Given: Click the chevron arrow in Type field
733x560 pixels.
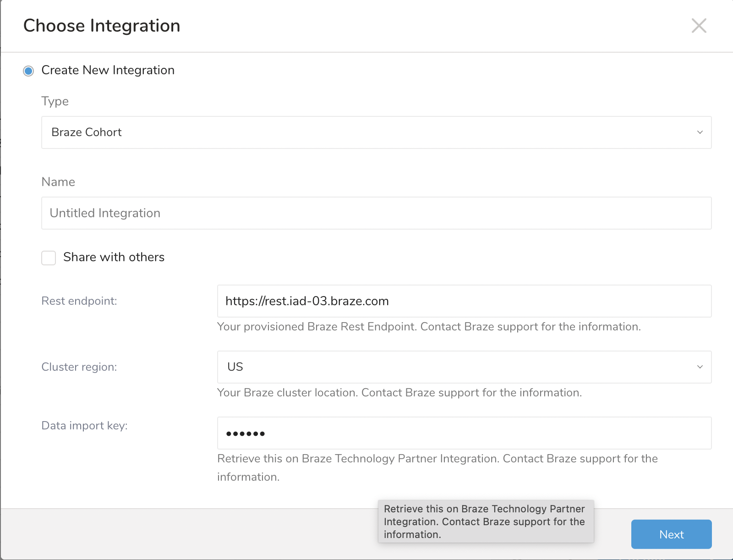Looking at the screenshot, I should tap(700, 132).
